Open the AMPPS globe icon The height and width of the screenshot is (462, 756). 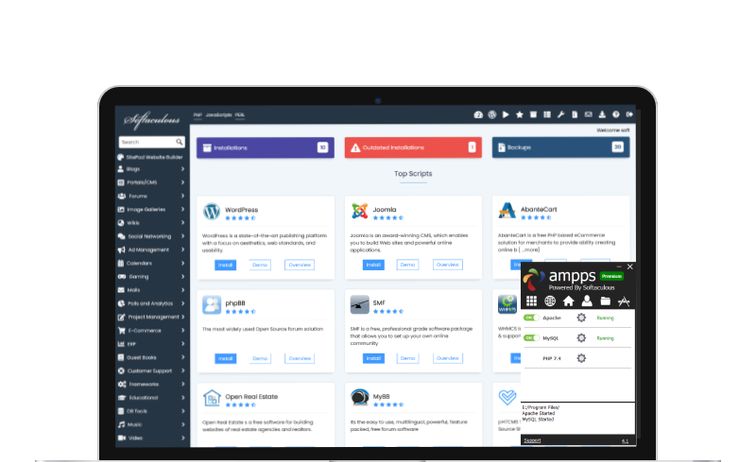550,300
